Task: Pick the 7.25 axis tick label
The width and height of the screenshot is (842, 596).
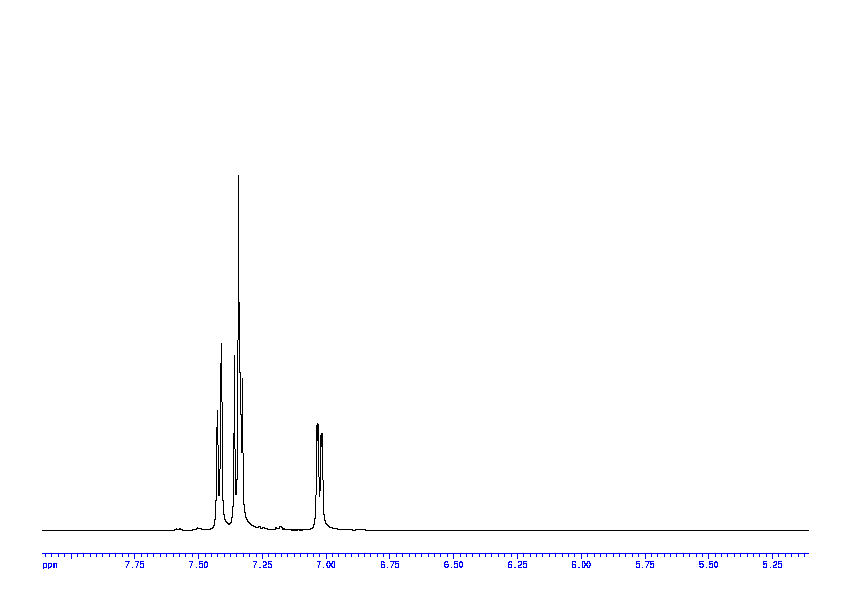Action: click(262, 565)
